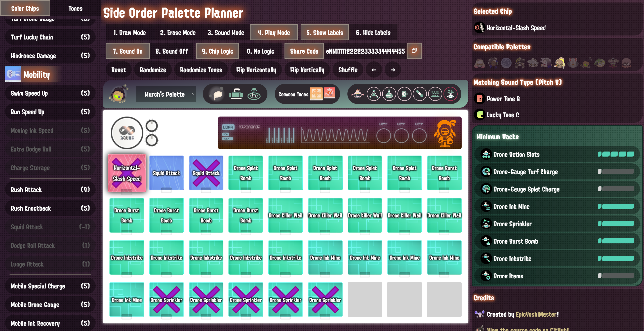Choose the Order coin emblem in Compatible Palettes
644x331 pixels.
[x=506, y=63]
